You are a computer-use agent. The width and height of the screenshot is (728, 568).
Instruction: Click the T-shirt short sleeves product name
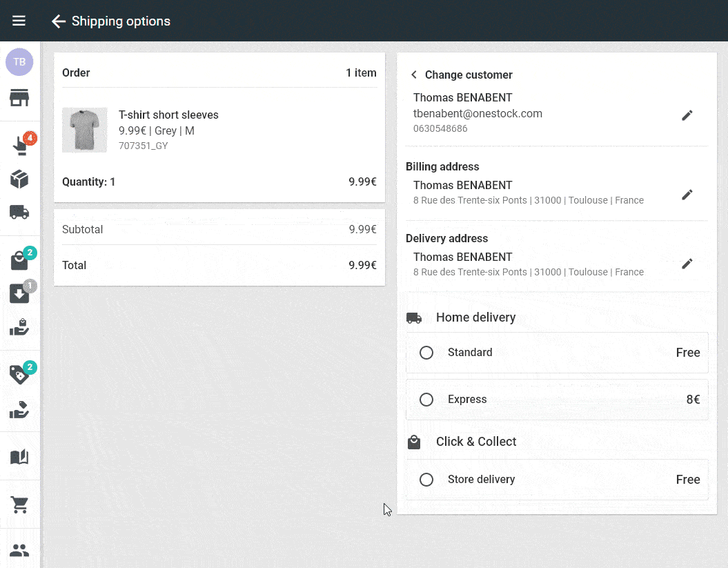(168, 115)
